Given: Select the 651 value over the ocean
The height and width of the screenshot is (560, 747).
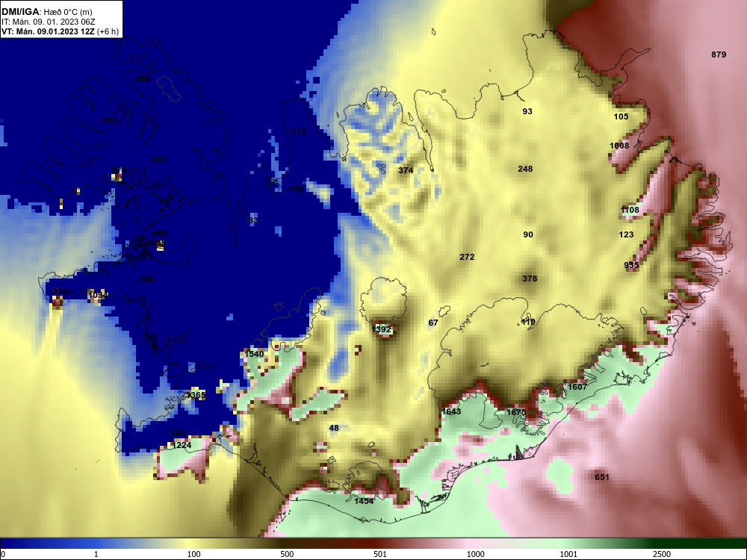Looking at the screenshot, I should [601, 477].
